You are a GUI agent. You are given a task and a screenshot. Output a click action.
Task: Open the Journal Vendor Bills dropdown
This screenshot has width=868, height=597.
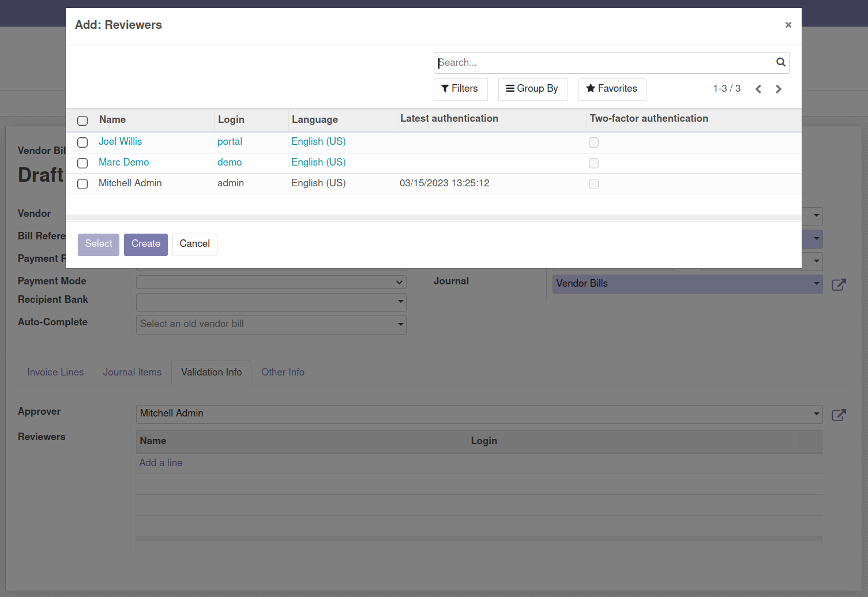[x=687, y=284]
